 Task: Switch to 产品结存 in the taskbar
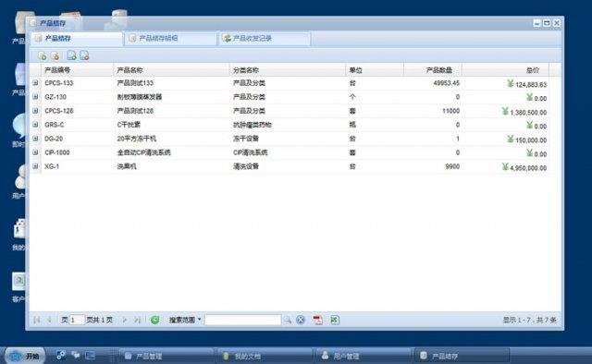coord(462,356)
